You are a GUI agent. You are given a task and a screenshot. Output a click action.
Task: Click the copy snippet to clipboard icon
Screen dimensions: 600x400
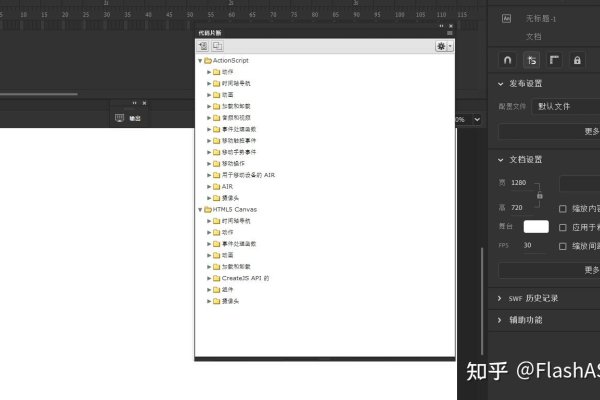click(217, 46)
